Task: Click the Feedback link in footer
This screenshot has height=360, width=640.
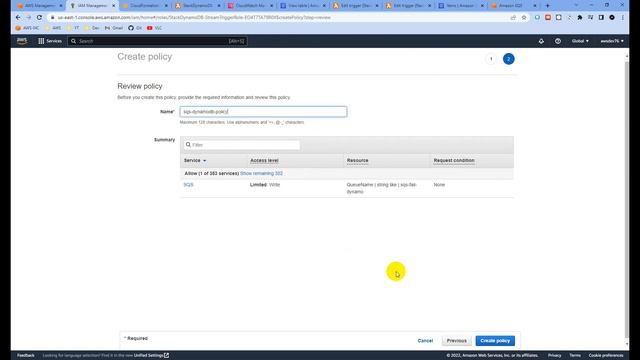Action: coord(25,356)
